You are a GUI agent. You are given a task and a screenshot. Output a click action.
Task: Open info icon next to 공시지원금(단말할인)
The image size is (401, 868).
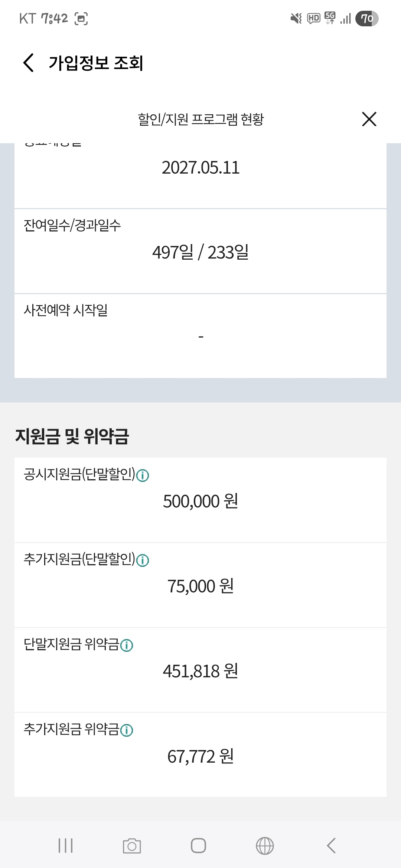pyautogui.click(x=143, y=475)
